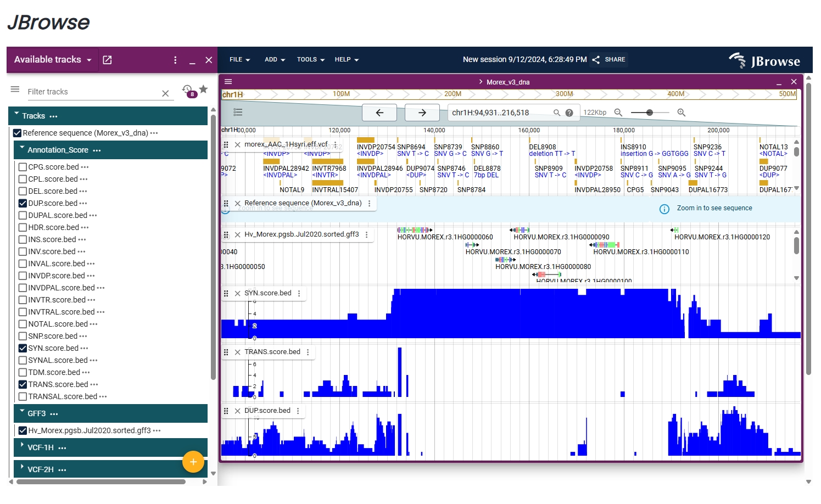Open the FILE menu
Viewport: 821px width, 504px height.
pos(239,59)
